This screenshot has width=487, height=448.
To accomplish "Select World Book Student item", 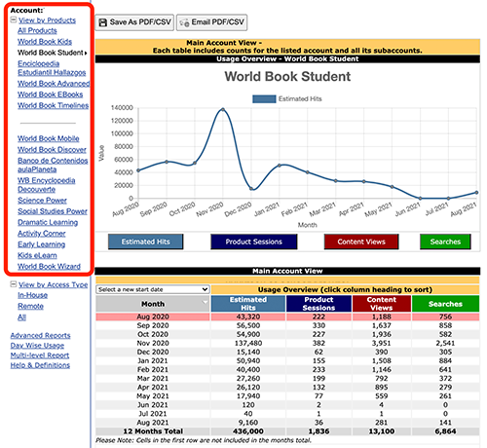I will click(51, 53).
